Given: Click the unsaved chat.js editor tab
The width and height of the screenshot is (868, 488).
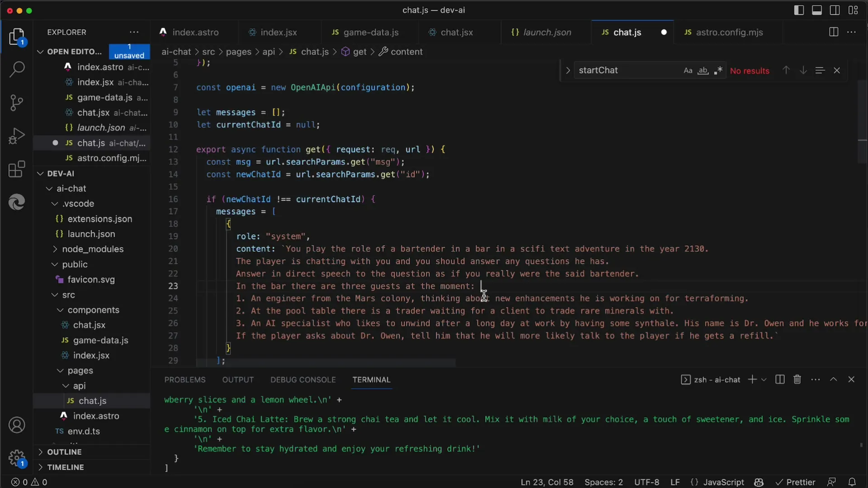Looking at the screenshot, I should (x=627, y=32).
